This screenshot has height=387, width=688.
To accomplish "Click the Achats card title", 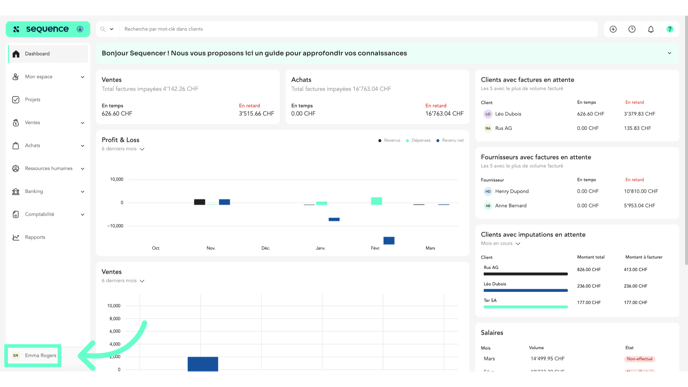I will tap(301, 80).
